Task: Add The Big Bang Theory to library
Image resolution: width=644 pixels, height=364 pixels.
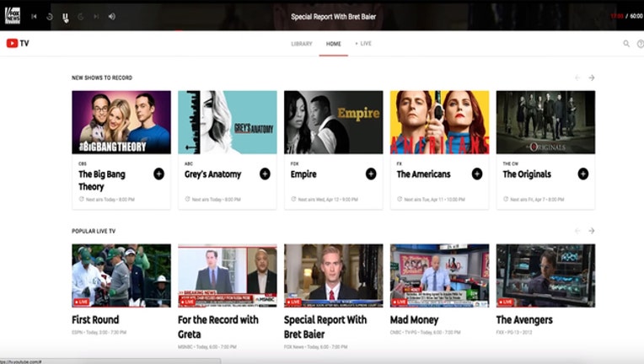Action: (x=159, y=174)
